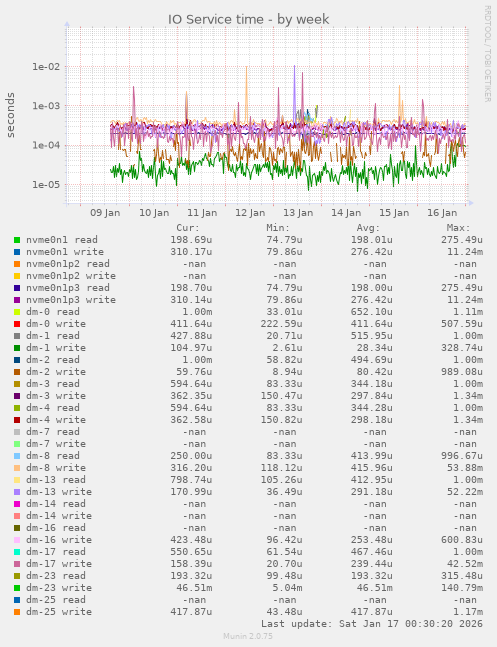Click the 'dm-13 read' legend label
The height and width of the screenshot is (647, 497).
pos(56,480)
